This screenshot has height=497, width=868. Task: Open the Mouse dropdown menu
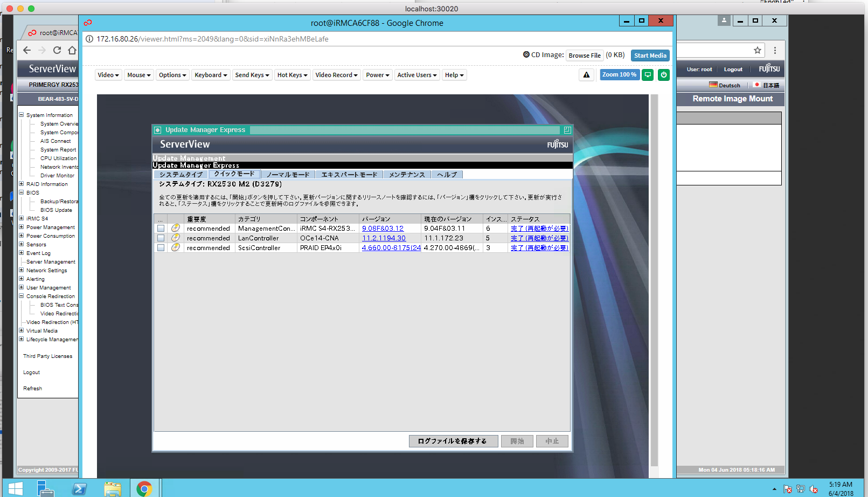point(139,75)
